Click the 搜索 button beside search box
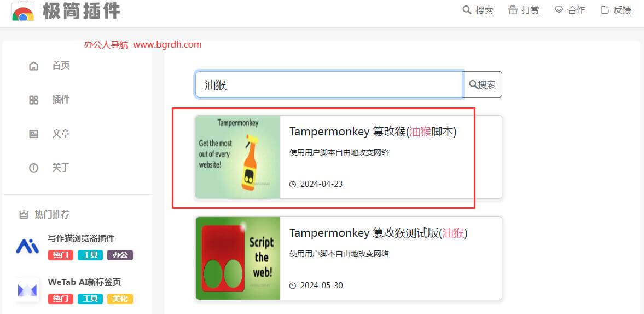The width and height of the screenshot is (644, 314). coord(483,84)
